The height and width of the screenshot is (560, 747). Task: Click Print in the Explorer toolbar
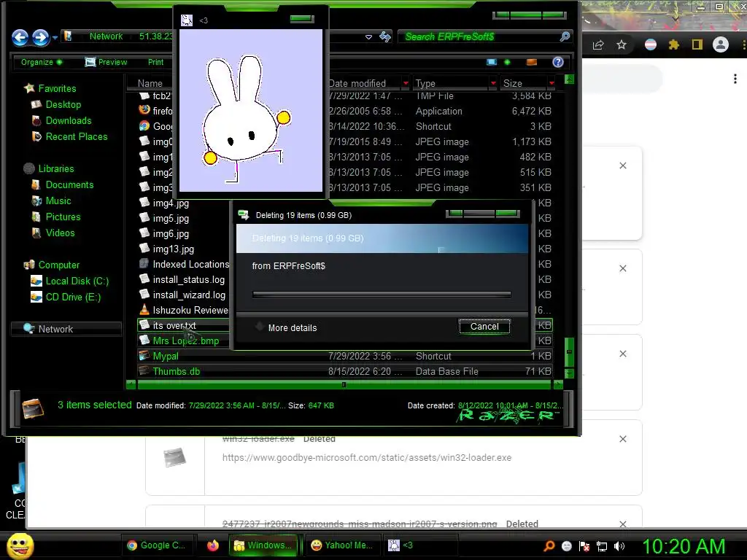156,62
